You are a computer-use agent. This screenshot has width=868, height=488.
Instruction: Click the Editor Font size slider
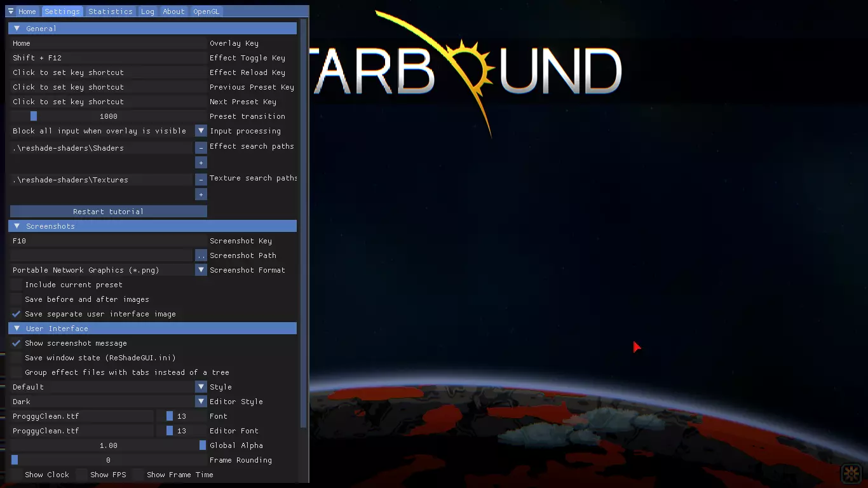pyautogui.click(x=182, y=431)
